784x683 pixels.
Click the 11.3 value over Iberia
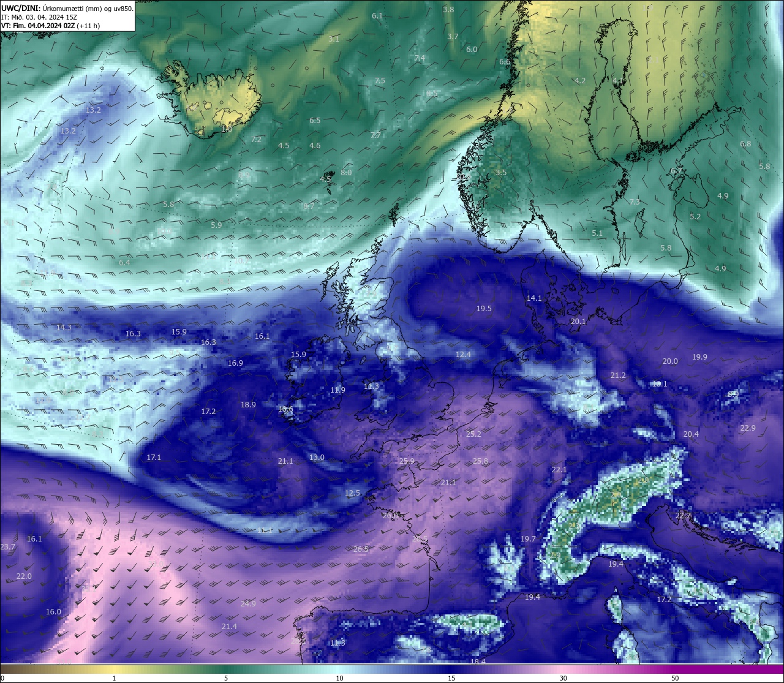tap(337, 643)
